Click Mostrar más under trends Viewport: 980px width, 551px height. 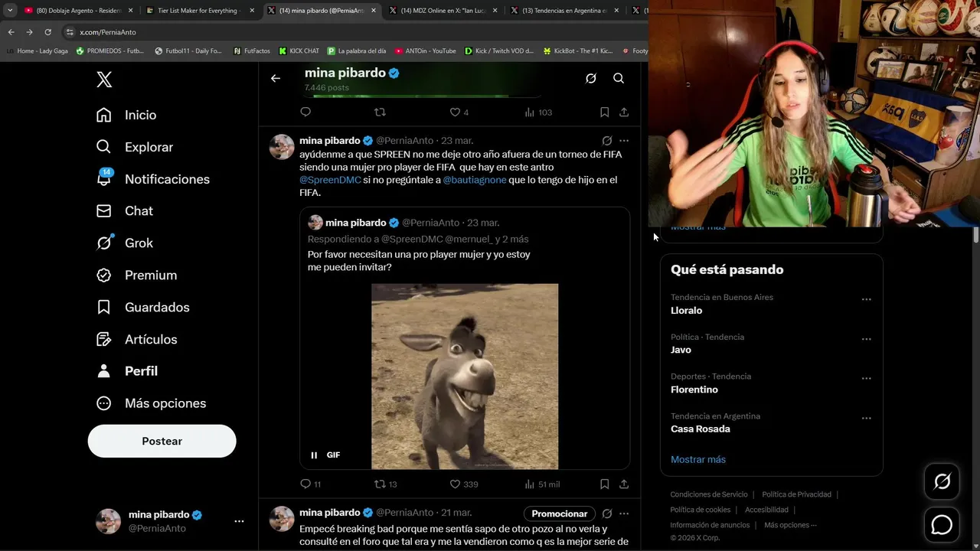point(698,459)
